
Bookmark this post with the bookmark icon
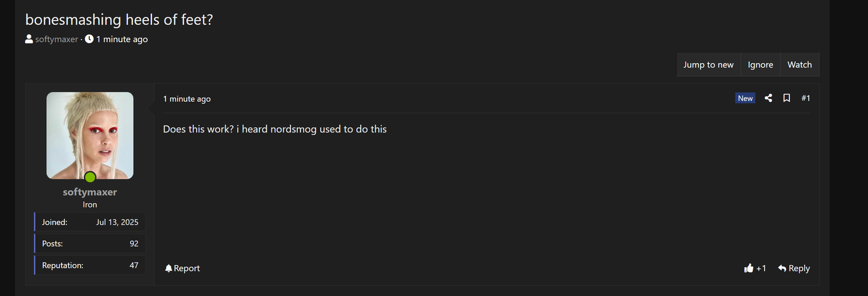pos(786,98)
